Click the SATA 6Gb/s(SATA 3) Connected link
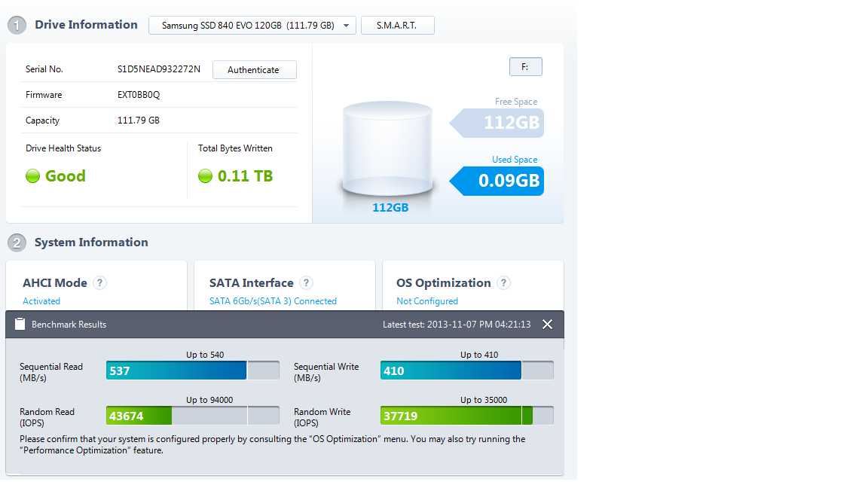 (x=273, y=301)
